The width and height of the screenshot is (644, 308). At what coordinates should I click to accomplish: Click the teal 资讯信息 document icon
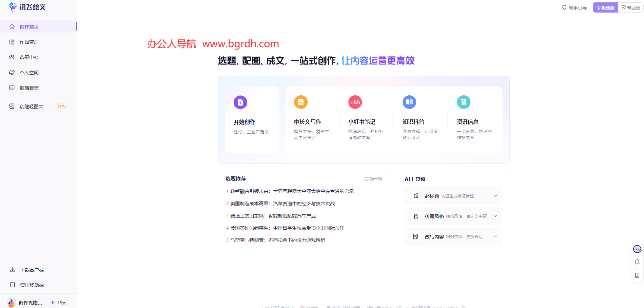point(464,102)
